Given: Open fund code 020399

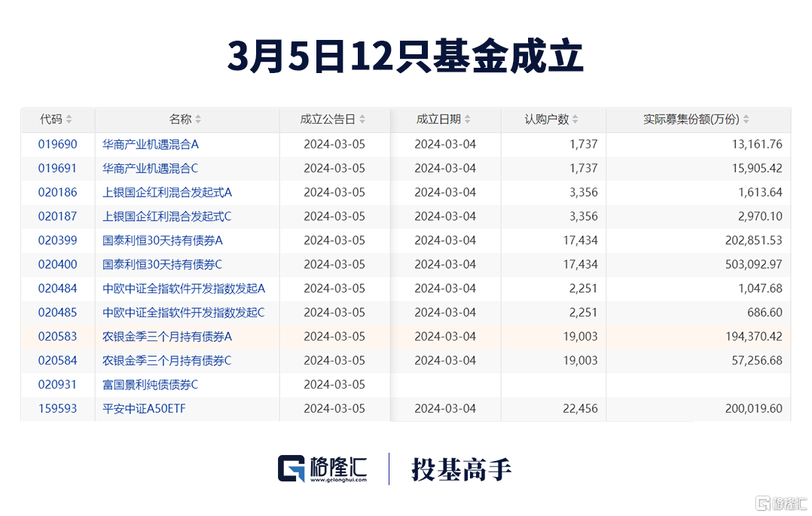Looking at the screenshot, I should tap(57, 240).
